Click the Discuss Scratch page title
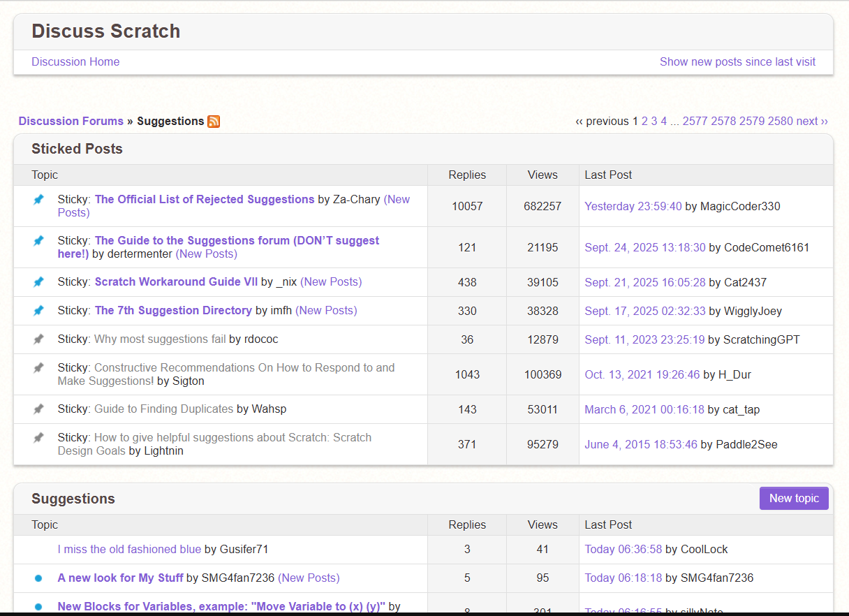Screen dimensions: 849x616 [106, 31]
